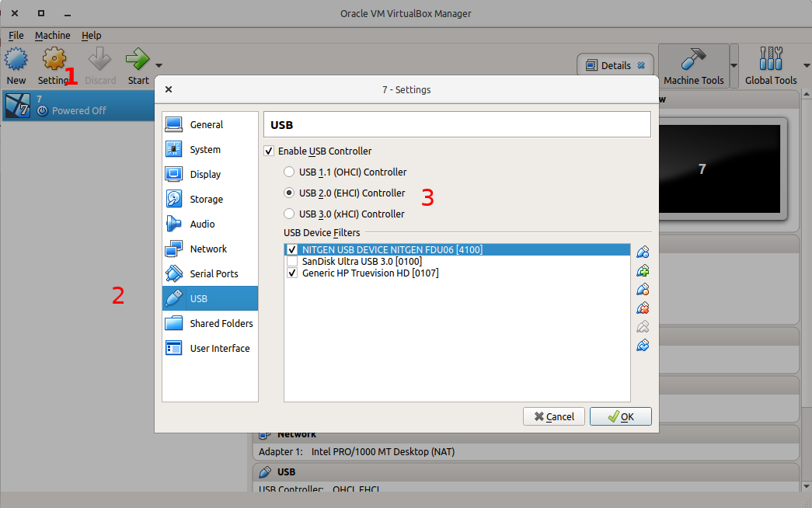Add a USB filter from a connected device

click(643, 271)
